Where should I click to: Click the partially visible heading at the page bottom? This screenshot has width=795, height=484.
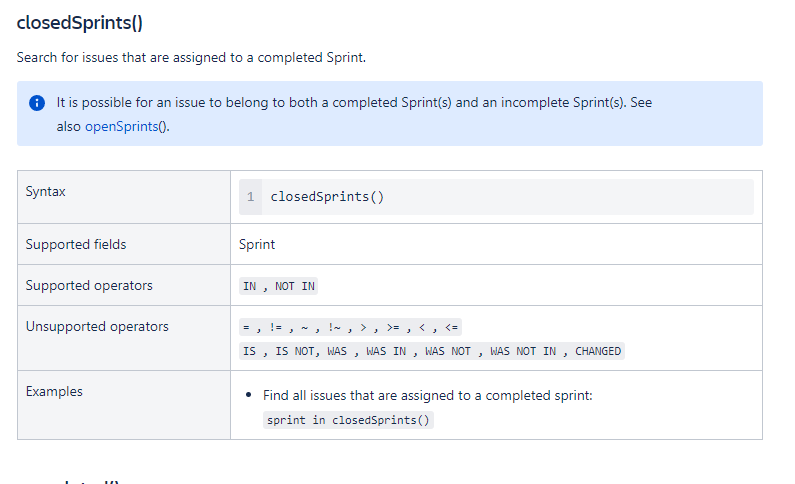coord(90,481)
